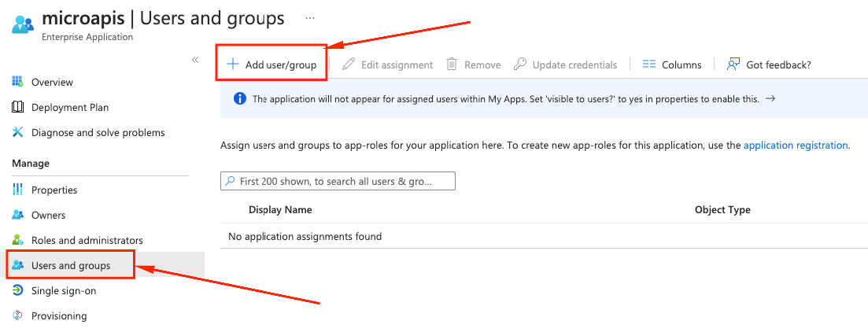Click the Roles and administrators icon
Screen dimensions: 868x332
tap(18, 240)
